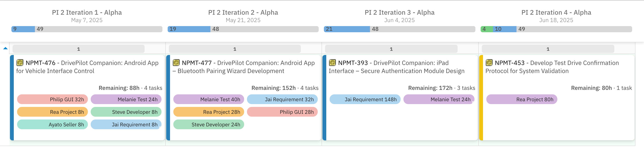Select PI 2 Iteration 1 - Alpha header
The width and height of the screenshot is (644, 147).
pos(87,13)
